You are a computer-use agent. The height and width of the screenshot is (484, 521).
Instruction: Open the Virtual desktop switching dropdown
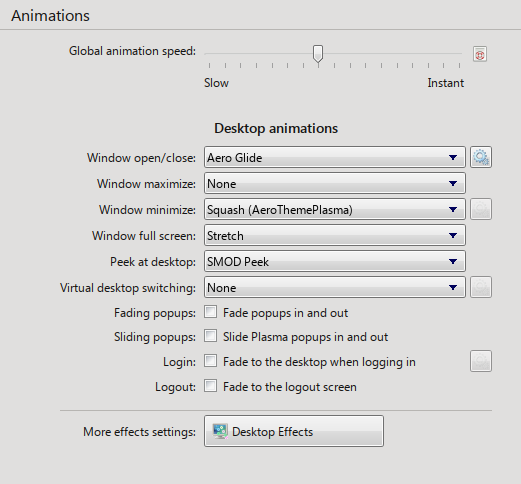pyautogui.click(x=335, y=287)
